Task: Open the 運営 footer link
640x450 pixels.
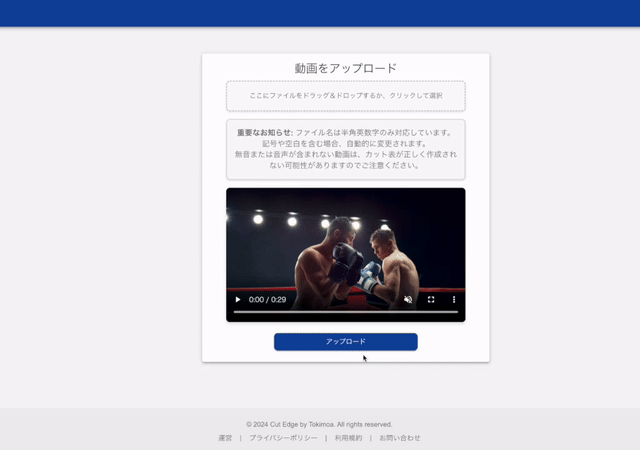Action: 225,438
